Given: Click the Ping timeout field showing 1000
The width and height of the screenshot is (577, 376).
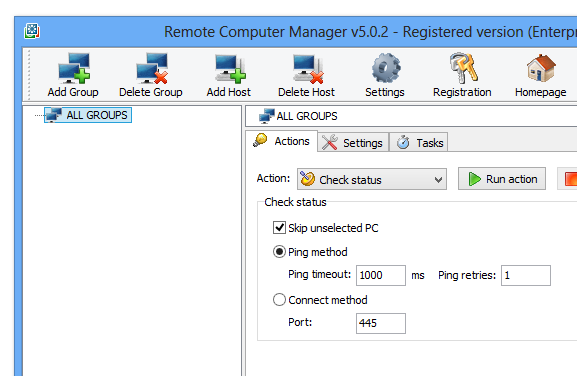Looking at the screenshot, I should (x=381, y=275).
